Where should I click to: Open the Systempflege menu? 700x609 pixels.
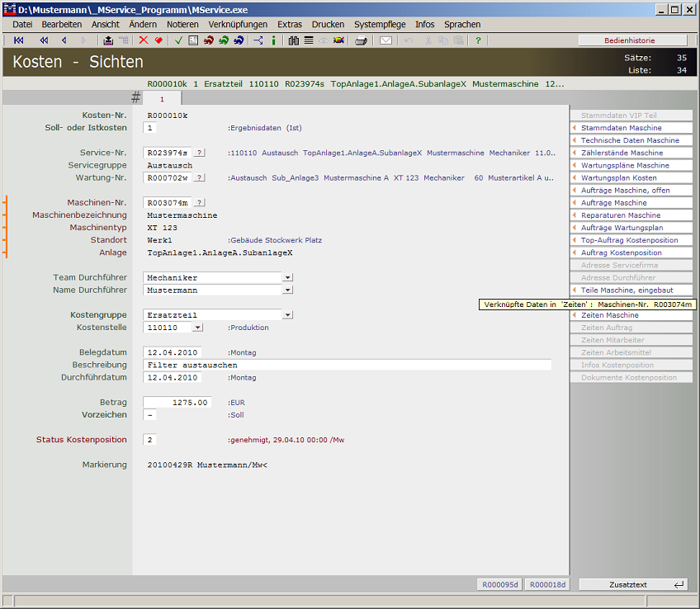[380, 25]
